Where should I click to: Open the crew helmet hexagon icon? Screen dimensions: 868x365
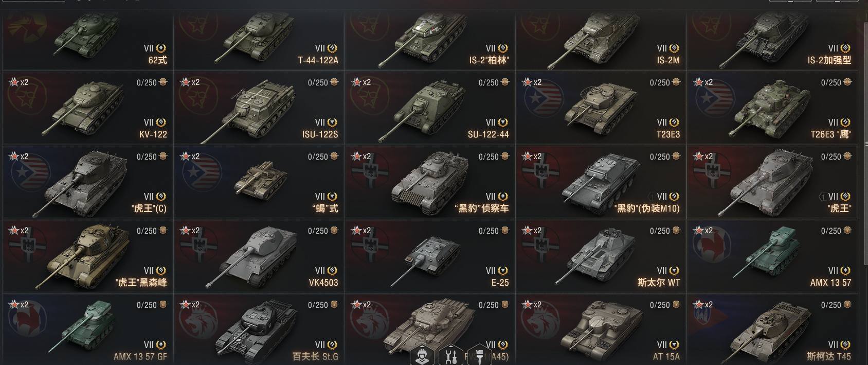[x=421, y=355]
